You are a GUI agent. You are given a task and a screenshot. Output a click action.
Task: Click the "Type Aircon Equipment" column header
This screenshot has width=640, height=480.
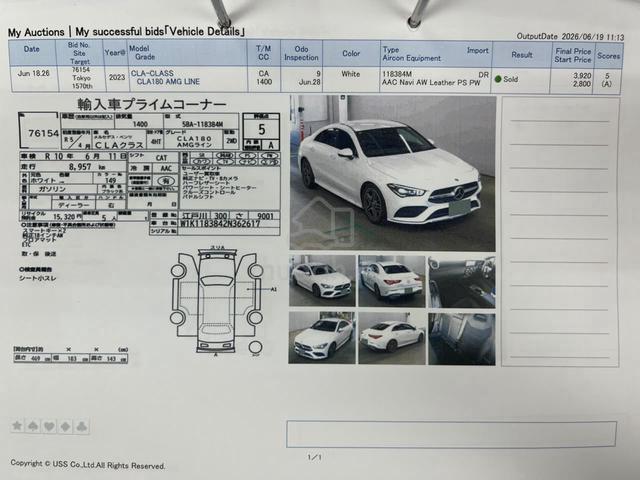pyautogui.click(x=411, y=54)
